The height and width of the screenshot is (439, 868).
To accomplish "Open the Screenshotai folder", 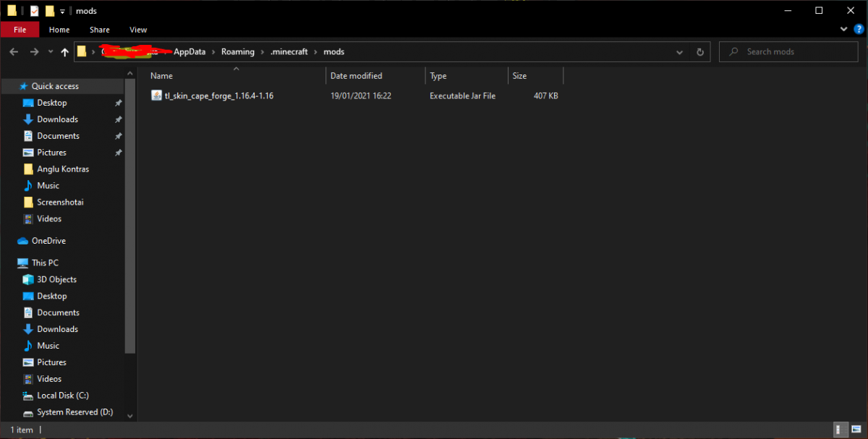I will tap(60, 203).
